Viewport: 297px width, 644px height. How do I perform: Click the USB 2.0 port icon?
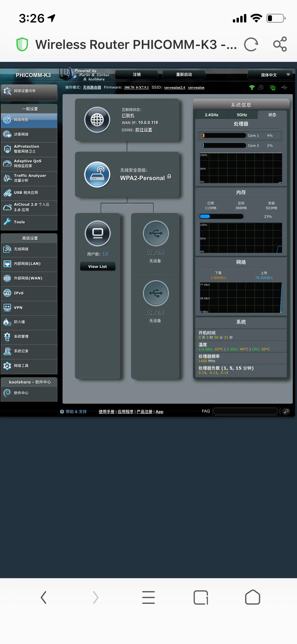point(156,293)
